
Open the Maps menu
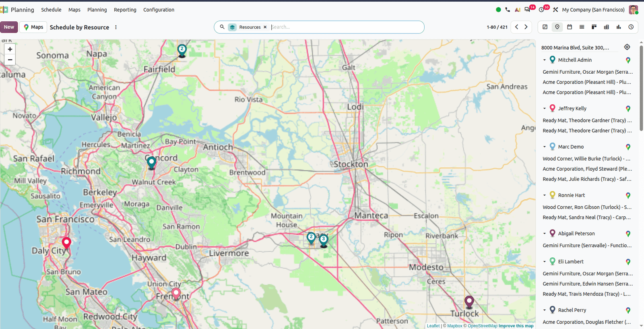coord(74,10)
